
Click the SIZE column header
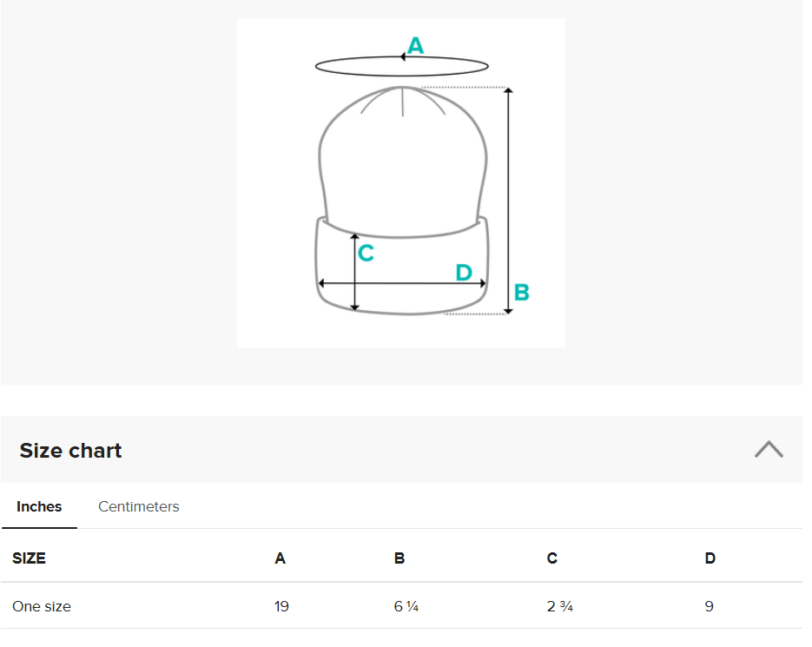pos(29,558)
